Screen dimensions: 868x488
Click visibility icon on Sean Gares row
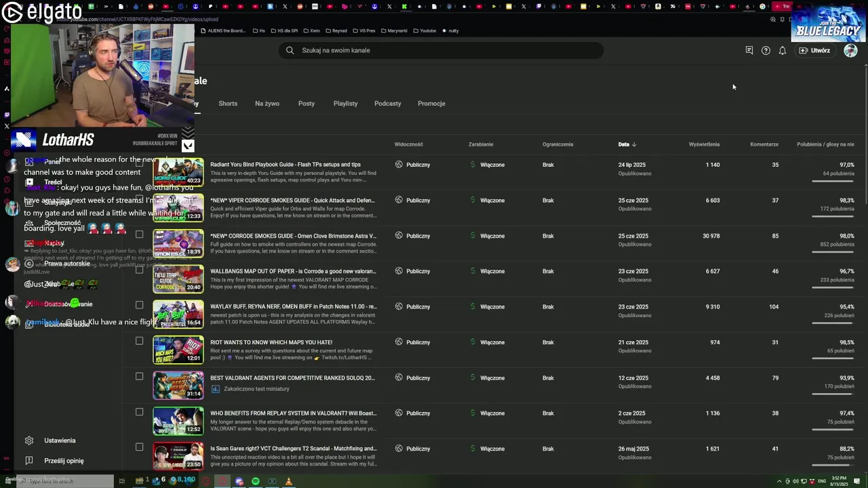399,449
